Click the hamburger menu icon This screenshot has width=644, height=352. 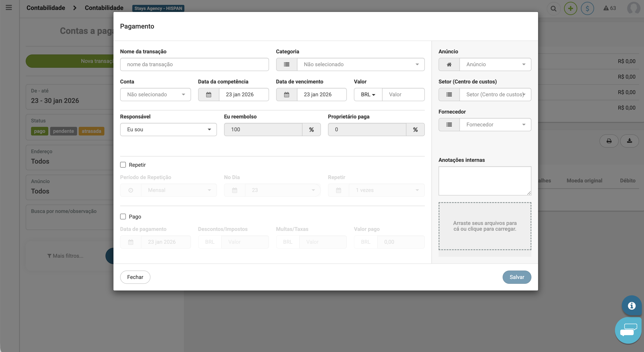(x=9, y=8)
